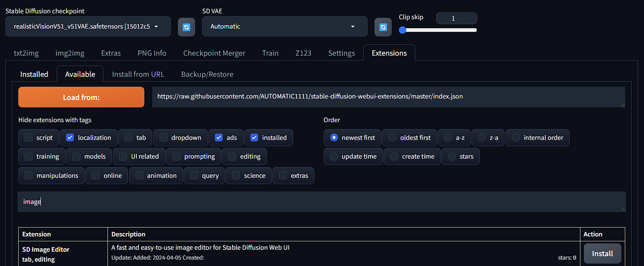
Task: Open the Z123 tab
Action: [304, 53]
